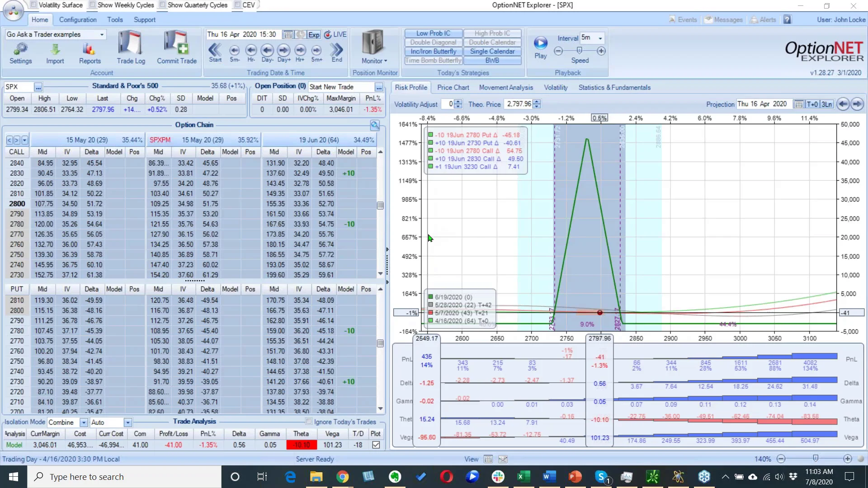Open the Configuration ribbon tab
The height and width of the screenshot is (488, 868).
click(x=78, y=20)
